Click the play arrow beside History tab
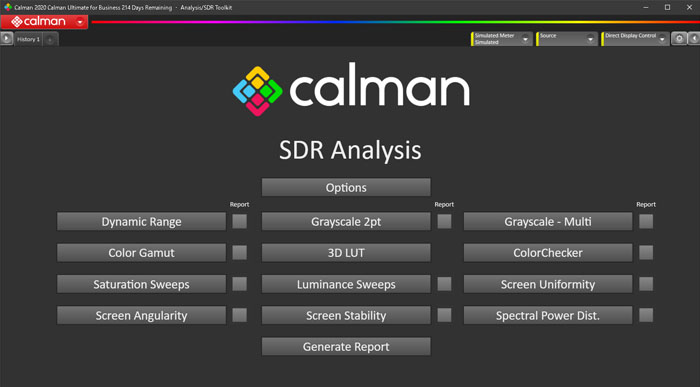 coord(6,39)
